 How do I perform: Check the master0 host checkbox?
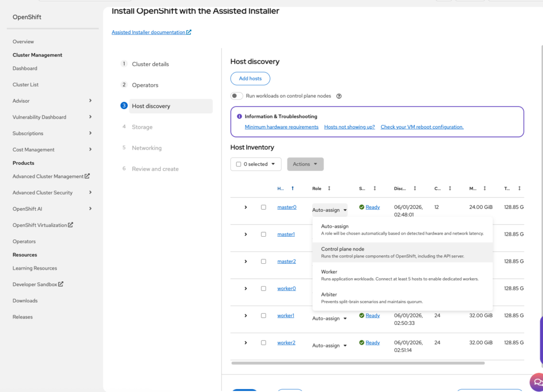(264, 207)
